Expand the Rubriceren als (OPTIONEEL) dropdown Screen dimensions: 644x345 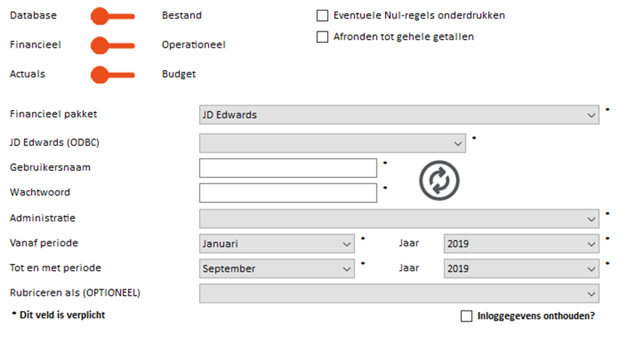pyautogui.click(x=399, y=293)
